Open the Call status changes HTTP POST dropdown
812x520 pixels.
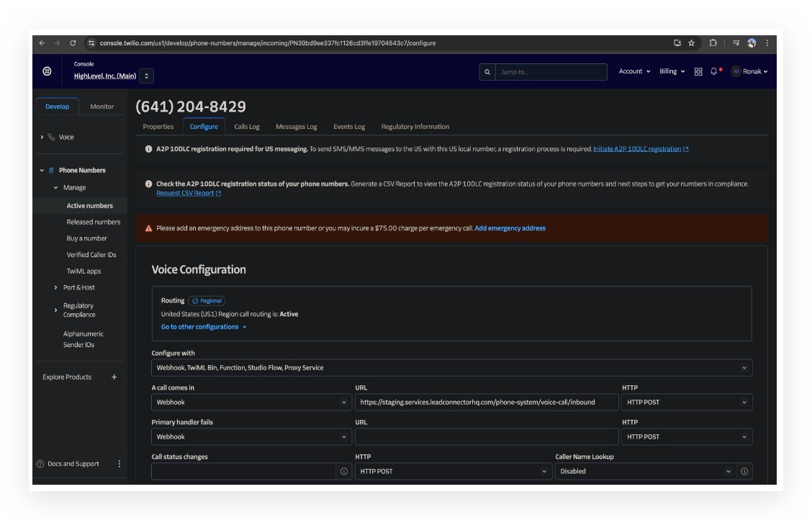pos(453,471)
